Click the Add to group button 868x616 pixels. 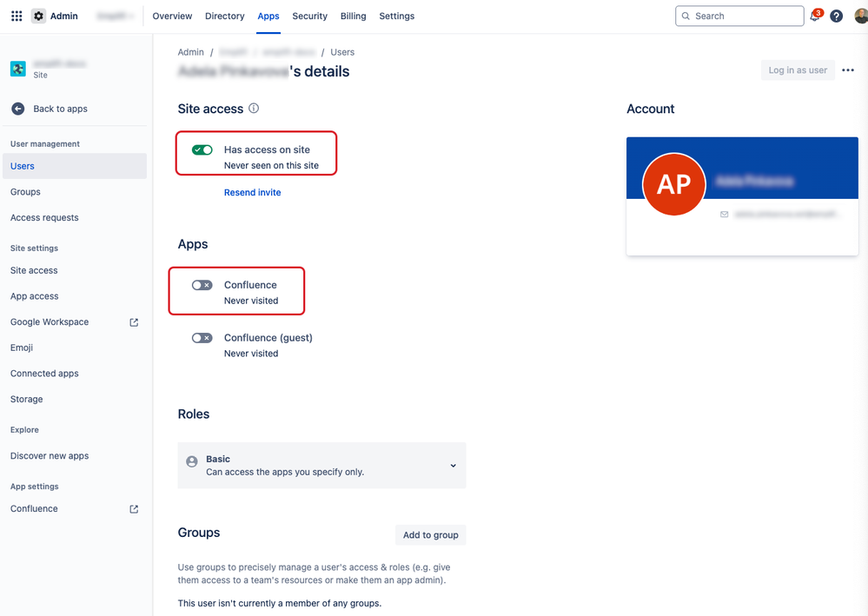[430, 535]
